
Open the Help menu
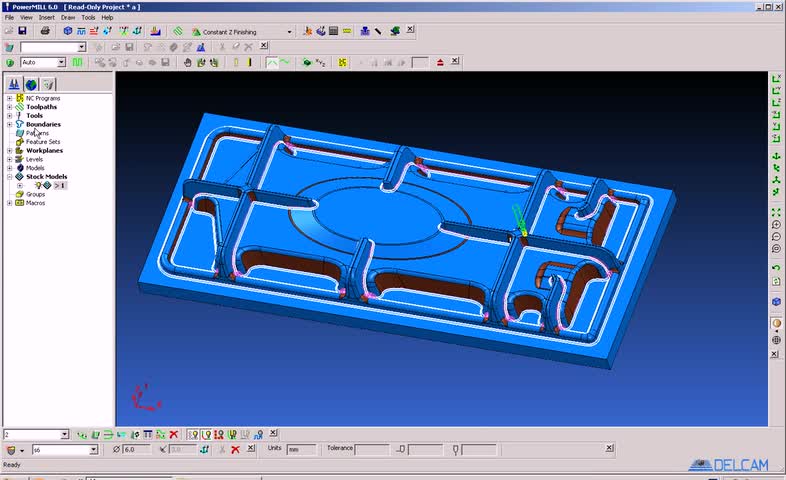pyautogui.click(x=107, y=18)
